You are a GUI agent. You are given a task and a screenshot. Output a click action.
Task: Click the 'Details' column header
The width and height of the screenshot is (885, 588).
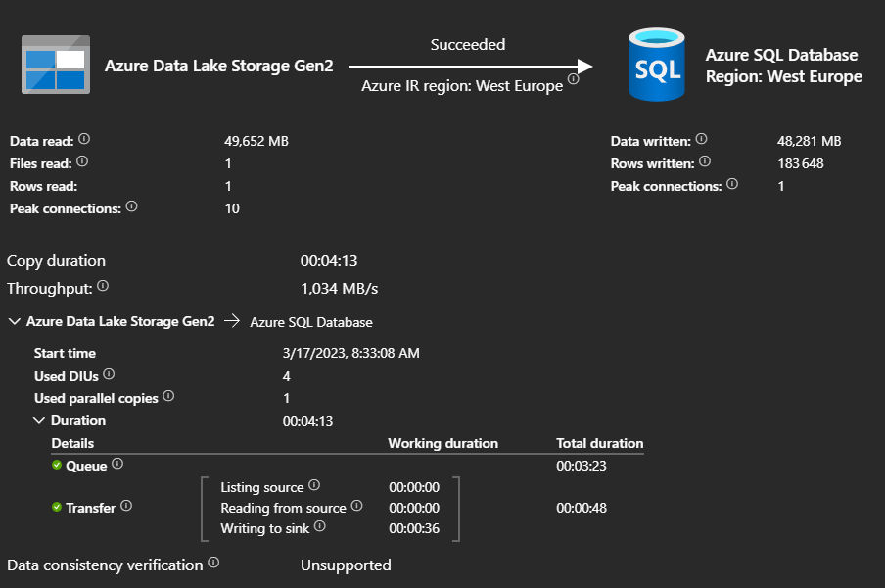pyautogui.click(x=72, y=443)
